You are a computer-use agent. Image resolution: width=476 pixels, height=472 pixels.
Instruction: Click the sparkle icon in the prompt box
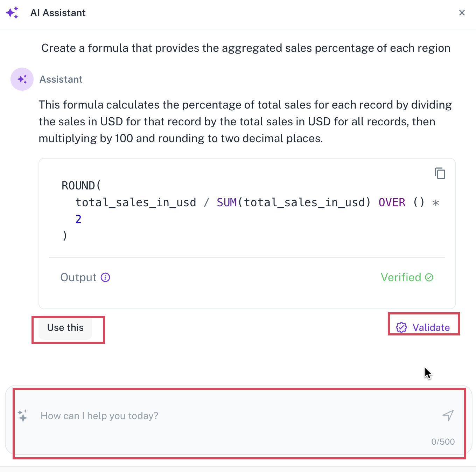tap(23, 416)
